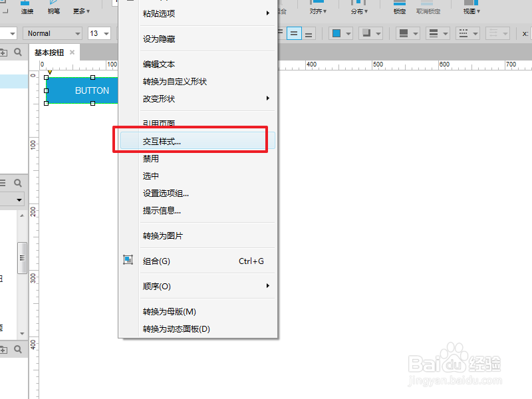Select the blue BUTTON widget on canvas
Viewport: 532px width, 399px height.
82,90
